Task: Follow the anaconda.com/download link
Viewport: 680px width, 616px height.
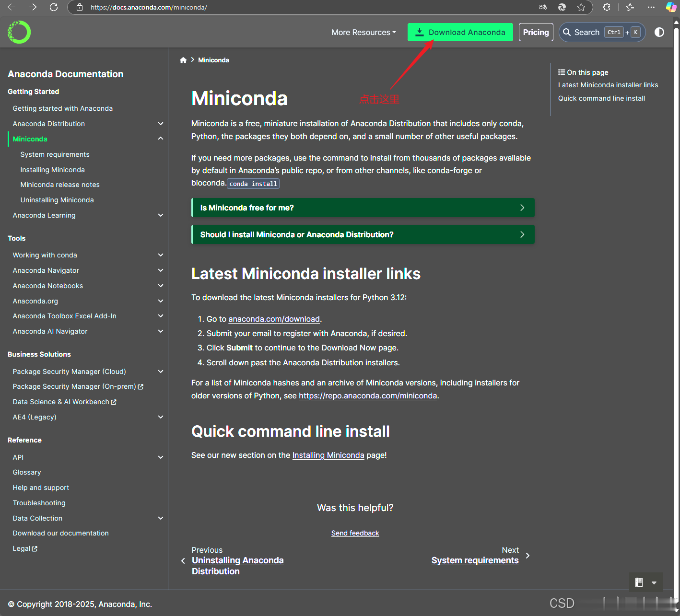Action: 274,319
